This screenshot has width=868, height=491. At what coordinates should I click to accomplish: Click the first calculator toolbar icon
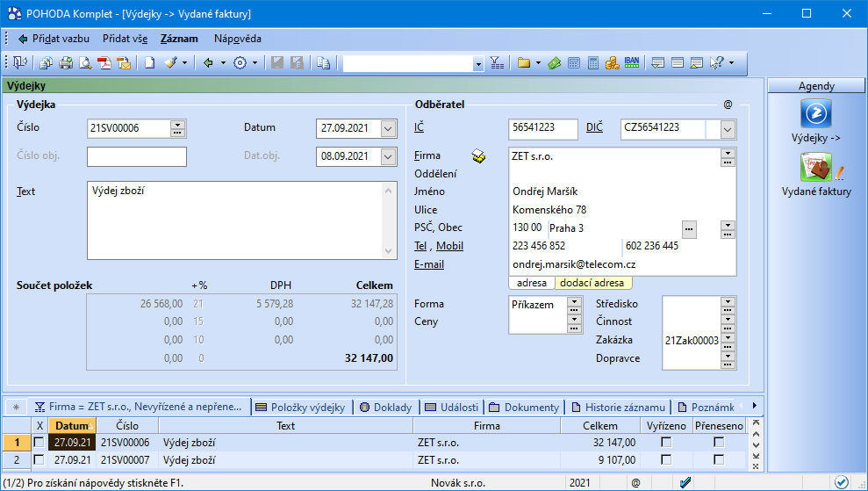click(574, 63)
